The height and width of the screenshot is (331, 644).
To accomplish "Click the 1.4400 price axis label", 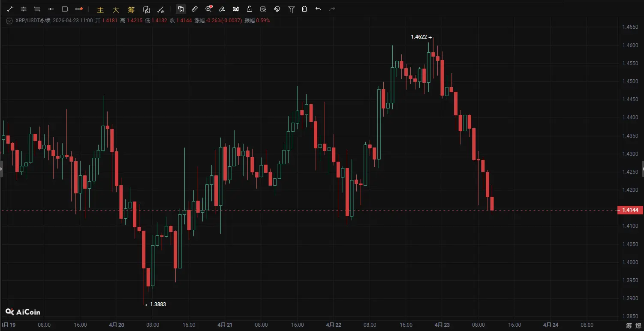I will (x=630, y=117).
